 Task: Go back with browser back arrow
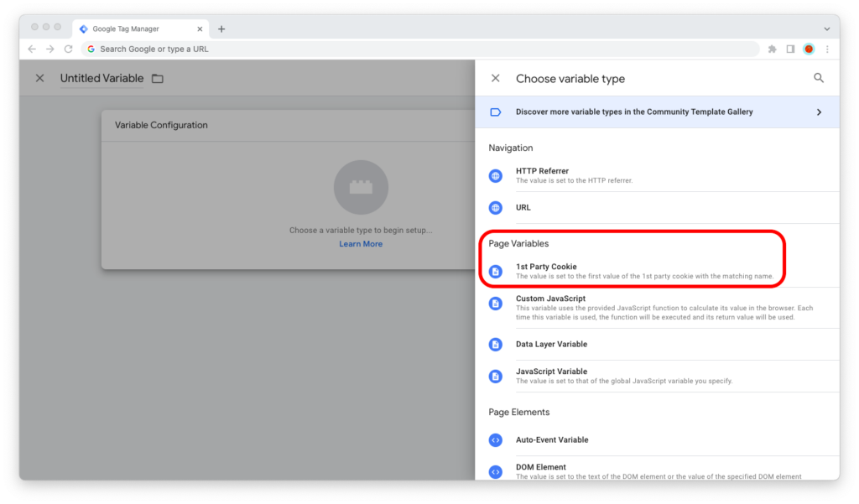32,49
